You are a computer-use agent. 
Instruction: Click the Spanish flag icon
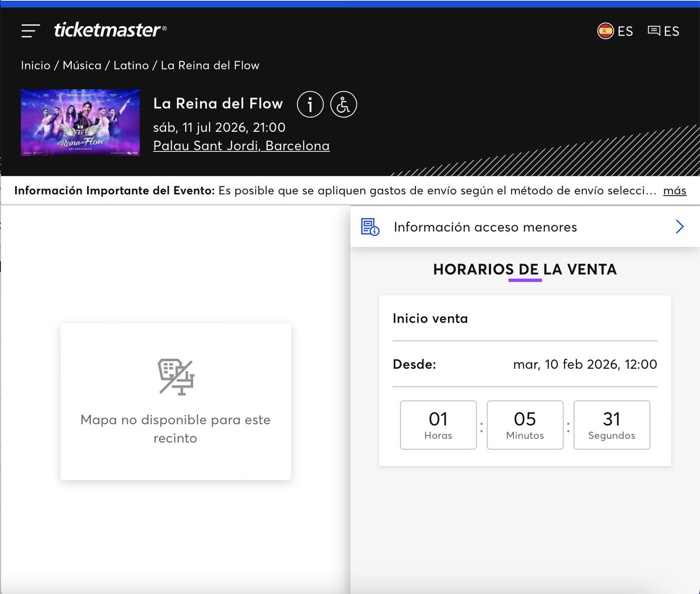click(x=605, y=31)
